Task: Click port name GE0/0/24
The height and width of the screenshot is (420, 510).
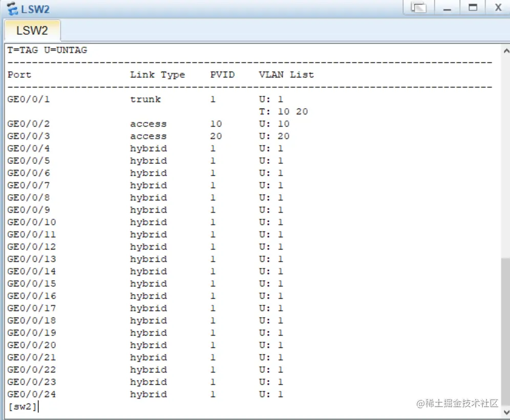Action: coord(32,394)
